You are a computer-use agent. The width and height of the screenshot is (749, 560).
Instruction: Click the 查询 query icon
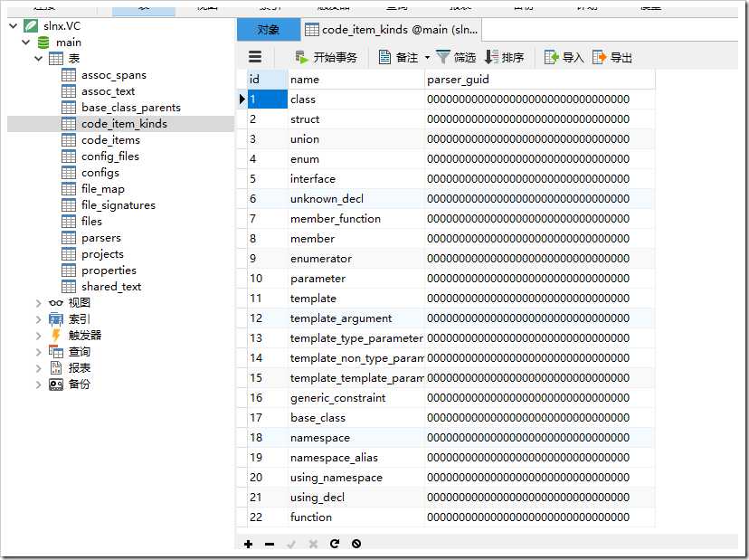[x=56, y=352]
